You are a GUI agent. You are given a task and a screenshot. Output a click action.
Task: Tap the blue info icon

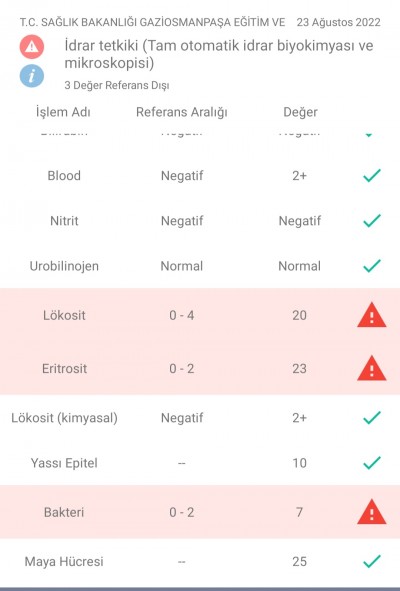(x=32, y=76)
